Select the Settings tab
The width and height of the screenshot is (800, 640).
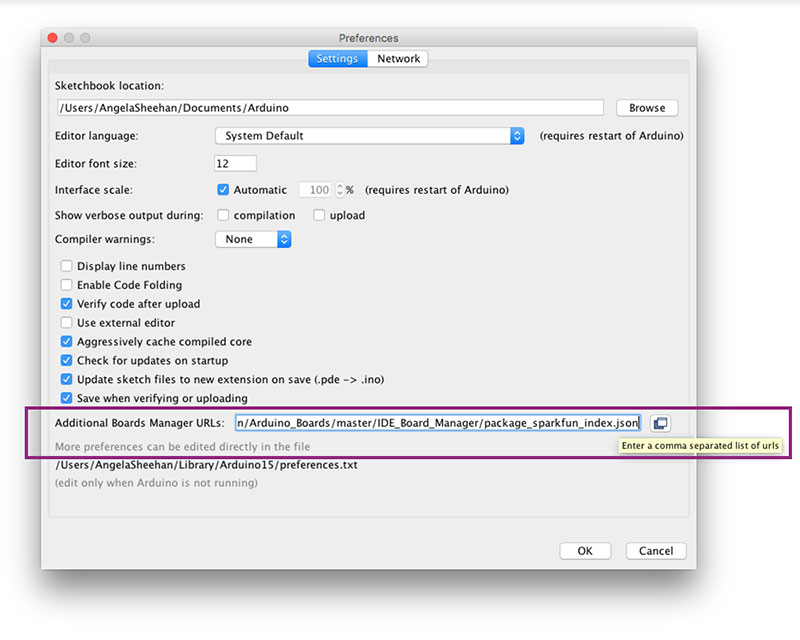(x=337, y=58)
